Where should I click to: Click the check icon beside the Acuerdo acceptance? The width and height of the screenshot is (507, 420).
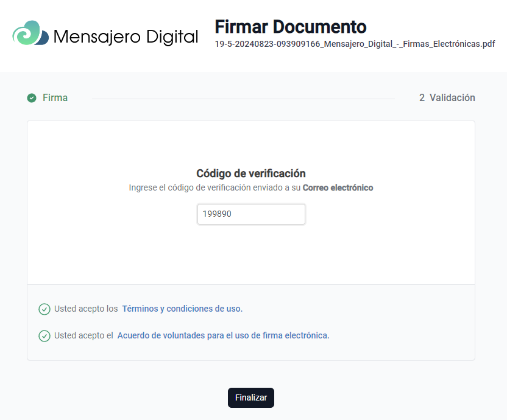coord(44,336)
